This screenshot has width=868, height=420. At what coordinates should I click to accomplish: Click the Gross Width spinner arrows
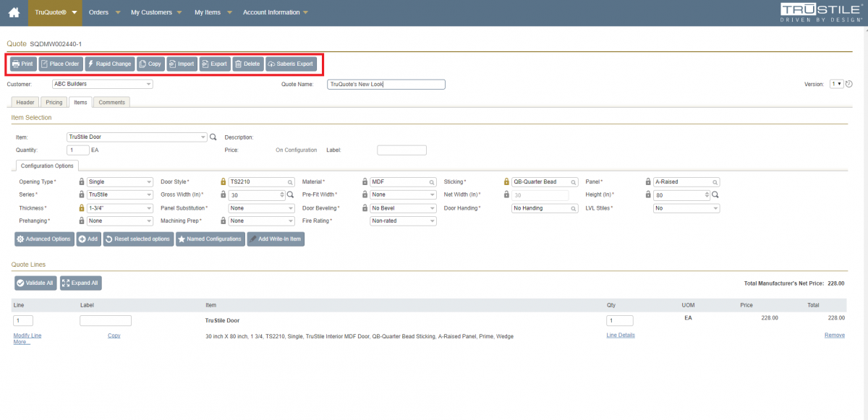click(x=282, y=195)
